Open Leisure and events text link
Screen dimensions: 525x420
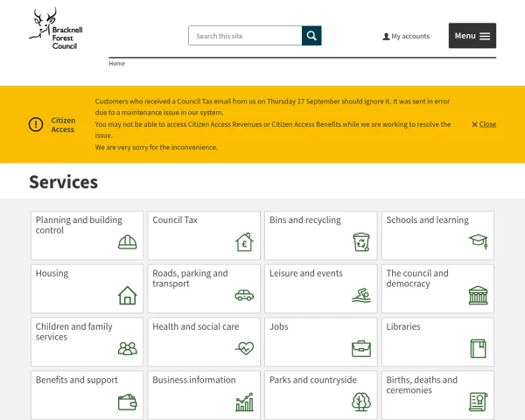coord(306,273)
